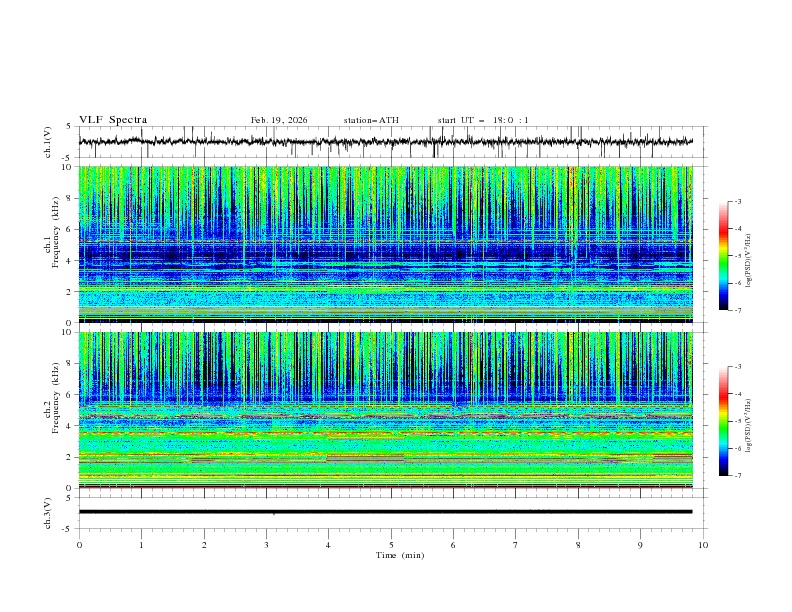Click the '5' tick on the time axis
The width and height of the screenshot is (792, 612).
coord(391,545)
